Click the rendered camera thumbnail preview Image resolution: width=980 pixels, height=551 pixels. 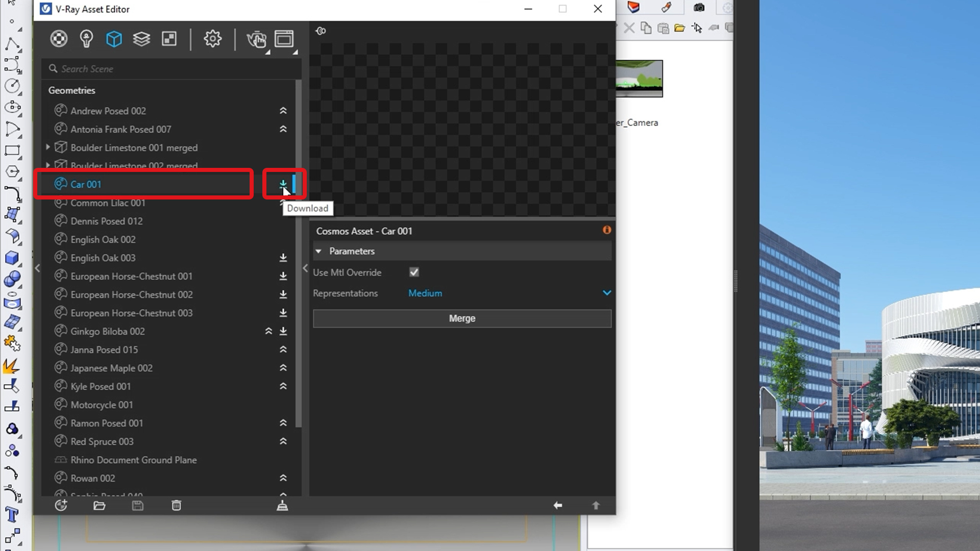coord(638,78)
